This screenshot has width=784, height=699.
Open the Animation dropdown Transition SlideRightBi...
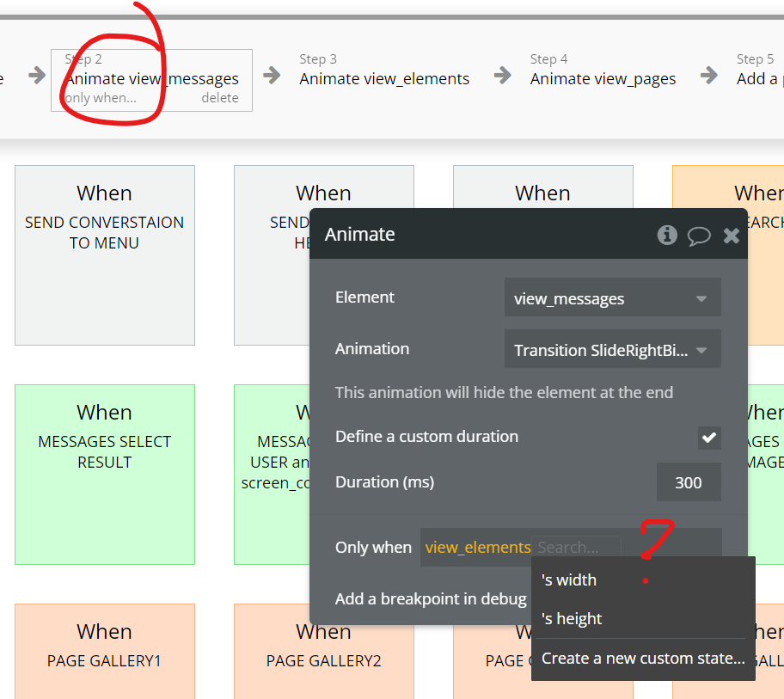(x=612, y=349)
